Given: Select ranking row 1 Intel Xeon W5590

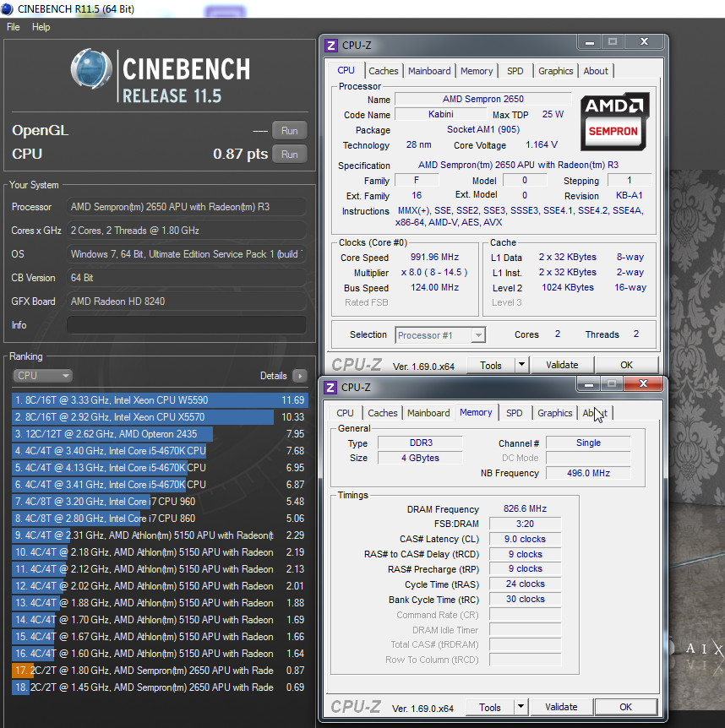Looking at the screenshot, I should (x=160, y=400).
